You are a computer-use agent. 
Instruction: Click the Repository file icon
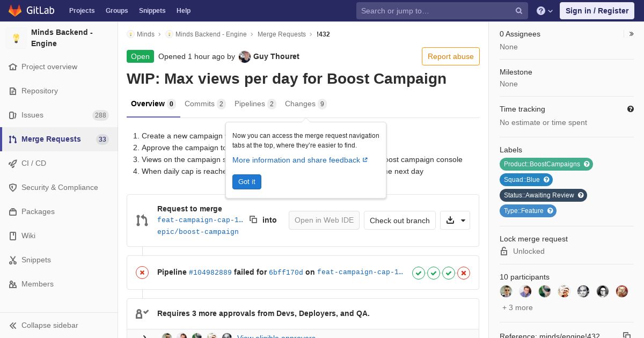(x=13, y=91)
